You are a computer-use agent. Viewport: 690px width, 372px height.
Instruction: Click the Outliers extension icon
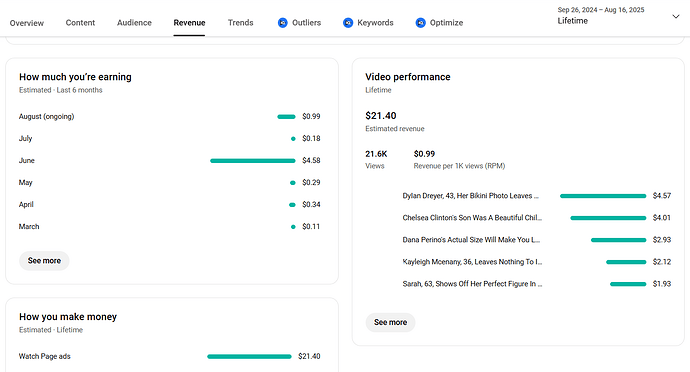pyautogui.click(x=283, y=22)
